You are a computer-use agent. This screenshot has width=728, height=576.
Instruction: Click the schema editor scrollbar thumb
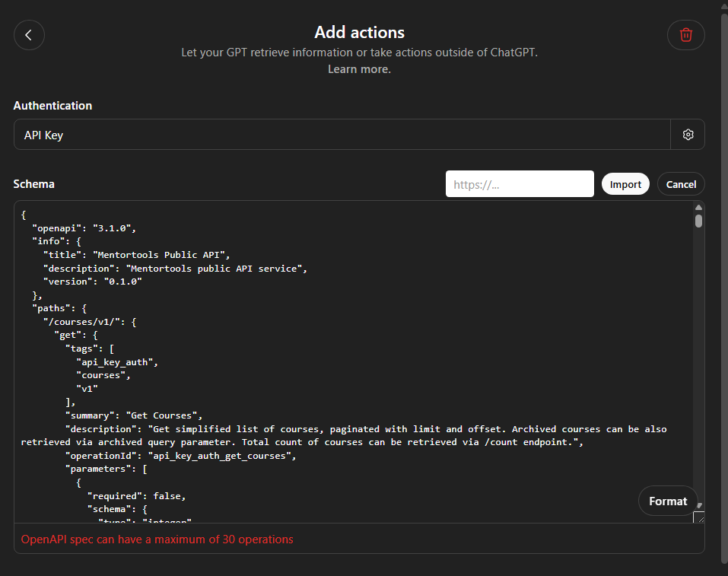coord(698,221)
